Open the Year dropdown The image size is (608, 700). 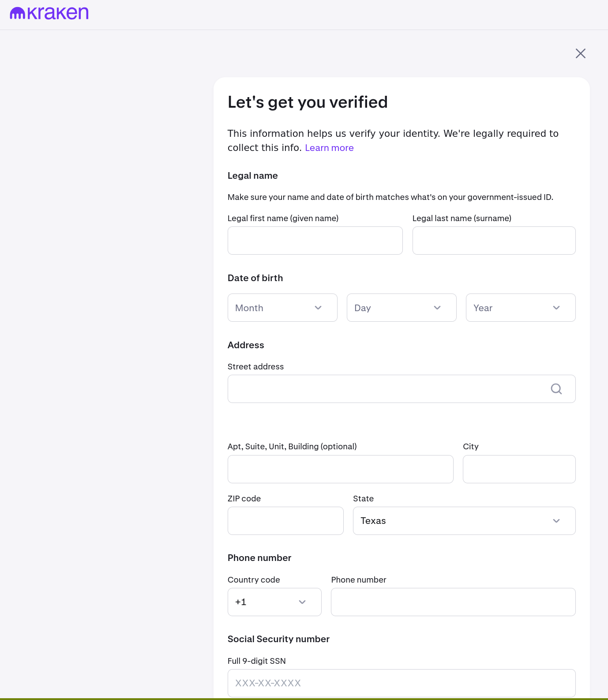pyautogui.click(x=520, y=308)
